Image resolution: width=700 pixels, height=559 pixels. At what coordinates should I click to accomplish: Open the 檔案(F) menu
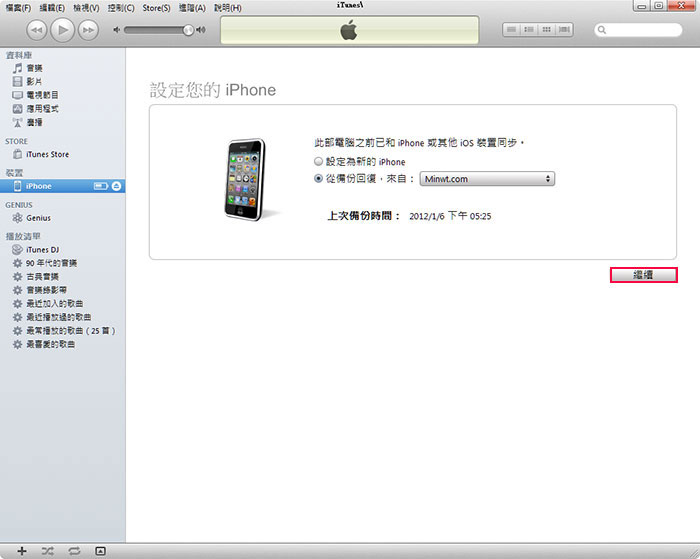18,8
